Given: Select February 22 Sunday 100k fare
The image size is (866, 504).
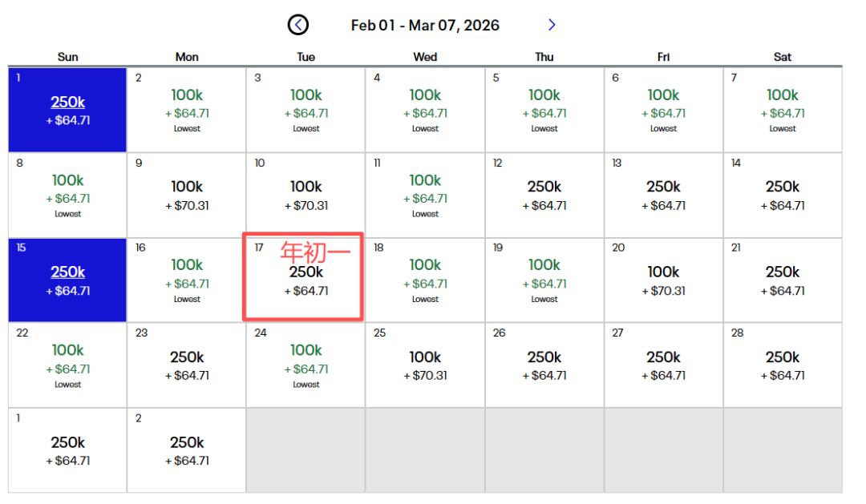Looking at the screenshot, I should (67, 365).
